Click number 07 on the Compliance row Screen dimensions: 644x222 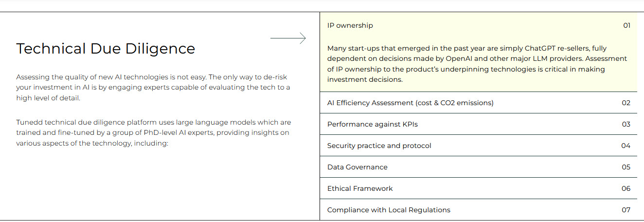tap(626, 210)
